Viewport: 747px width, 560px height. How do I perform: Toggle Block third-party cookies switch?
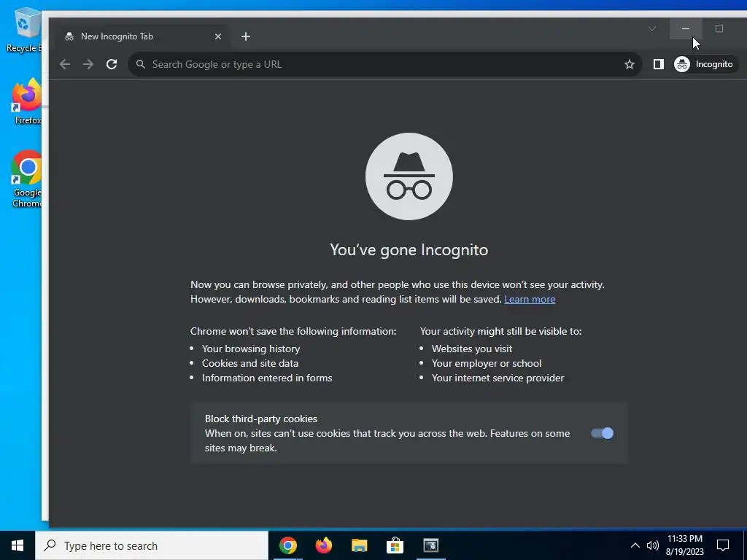pos(602,433)
